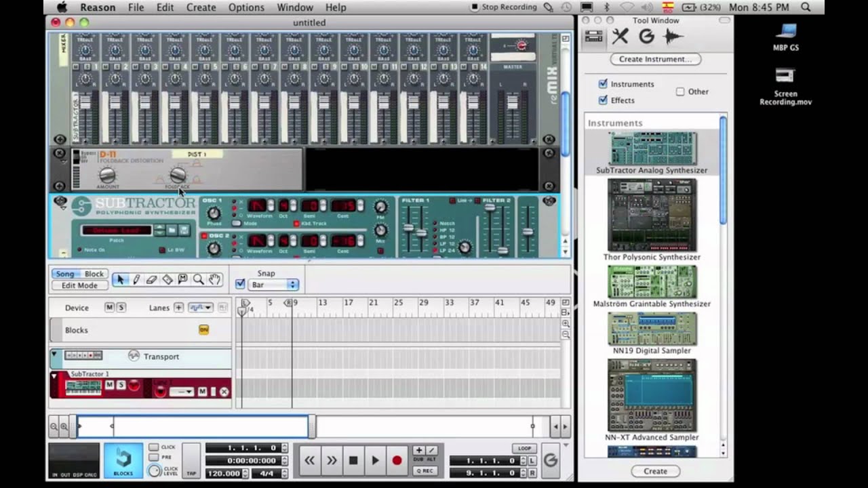
Task: Select the arrow Selection tool in sequencer
Action: click(x=121, y=279)
